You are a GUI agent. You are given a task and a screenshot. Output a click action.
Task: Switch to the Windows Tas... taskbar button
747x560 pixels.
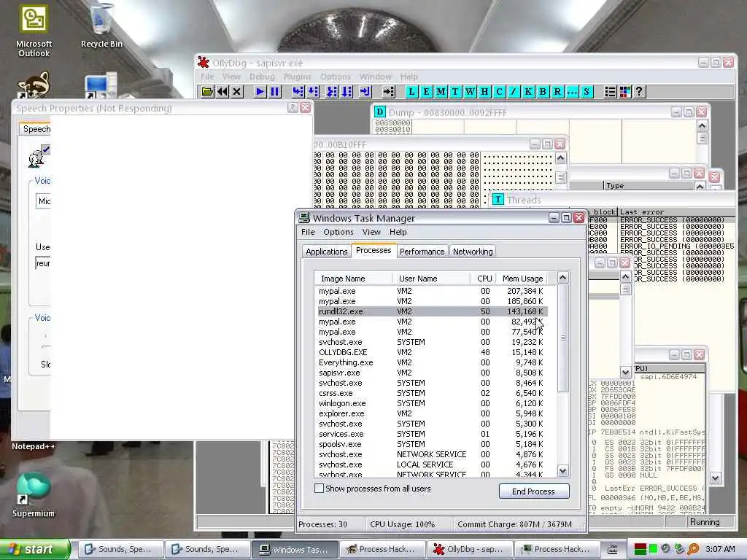(x=295, y=550)
